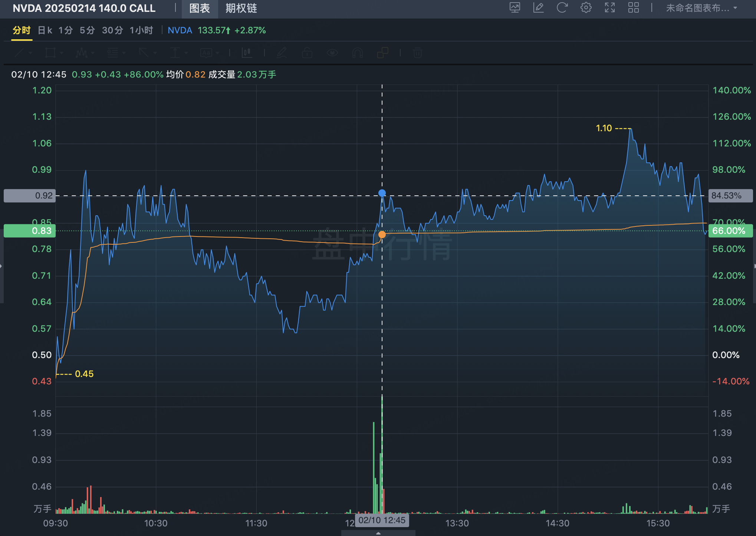The height and width of the screenshot is (536, 756).
Task: Click the refresh chart icon
Action: point(562,8)
